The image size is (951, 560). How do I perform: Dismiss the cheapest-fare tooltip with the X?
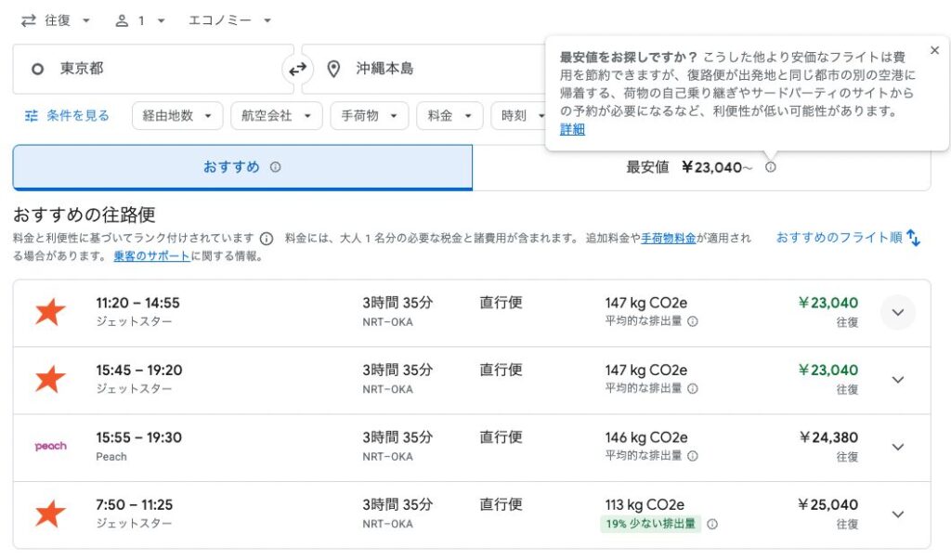tap(935, 50)
